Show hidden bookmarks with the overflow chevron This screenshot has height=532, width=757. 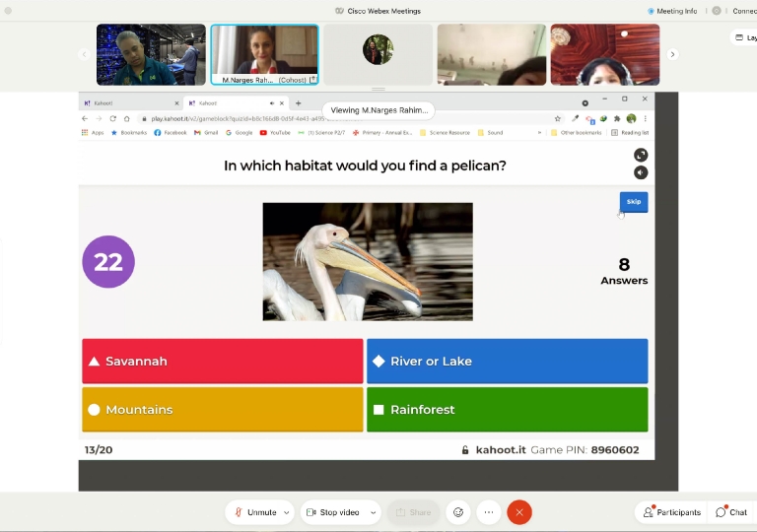tap(539, 132)
